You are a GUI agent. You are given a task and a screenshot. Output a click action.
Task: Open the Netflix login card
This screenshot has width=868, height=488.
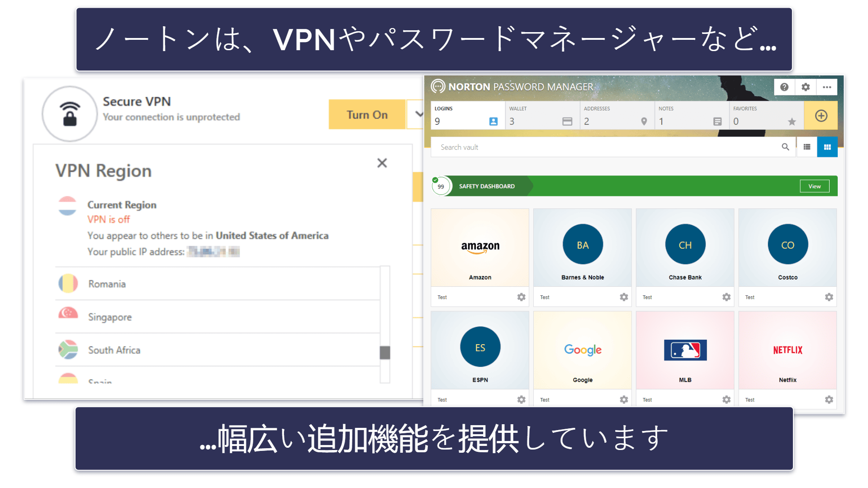coord(787,351)
